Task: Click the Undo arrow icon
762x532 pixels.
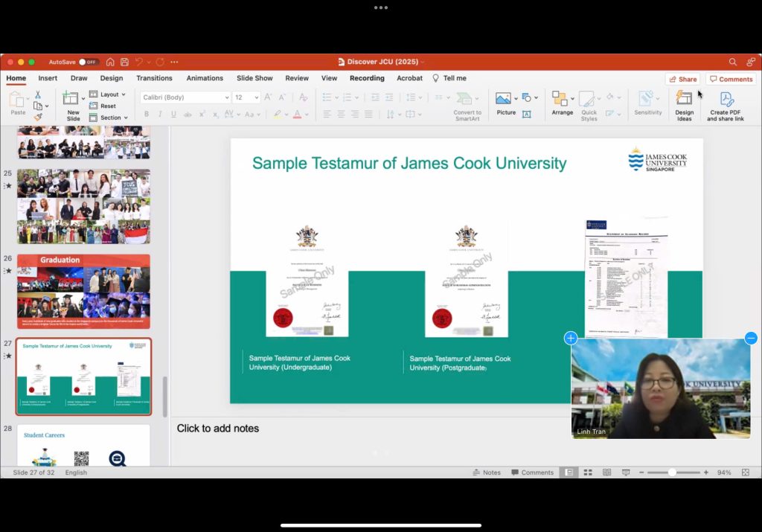Action: [x=139, y=62]
